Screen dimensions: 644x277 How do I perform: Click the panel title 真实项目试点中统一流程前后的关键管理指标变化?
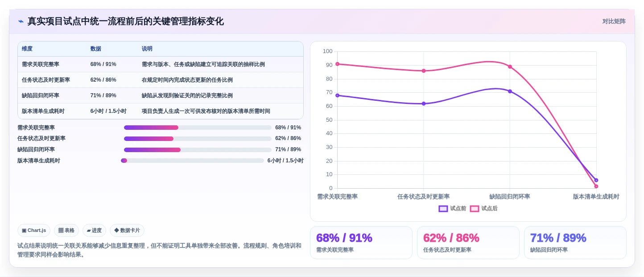[x=126, y=21]
